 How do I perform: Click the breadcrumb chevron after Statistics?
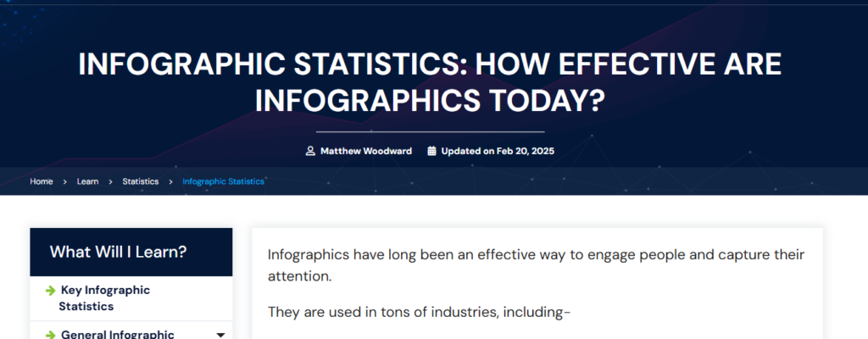[x=170, y=181]
